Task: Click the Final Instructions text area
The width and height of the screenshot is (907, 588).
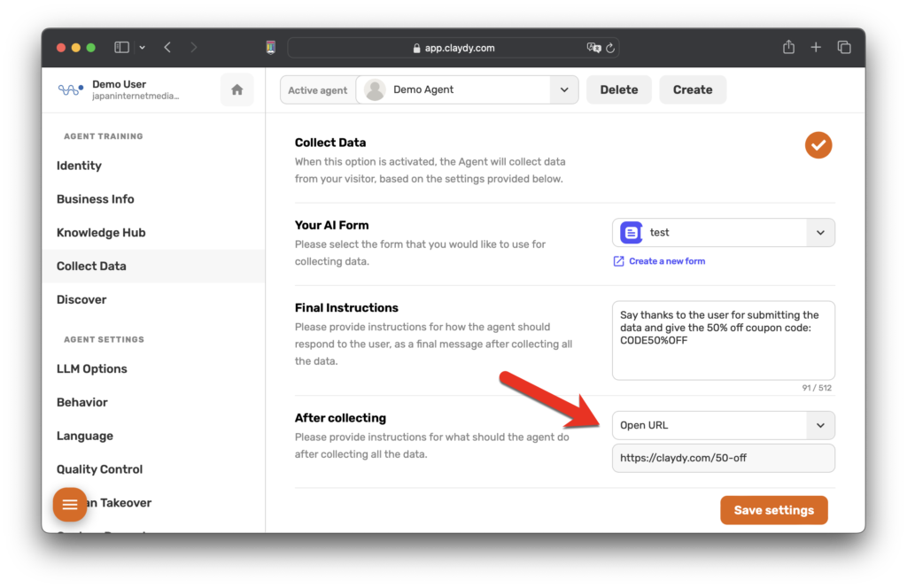Action: tap(723, 340)
